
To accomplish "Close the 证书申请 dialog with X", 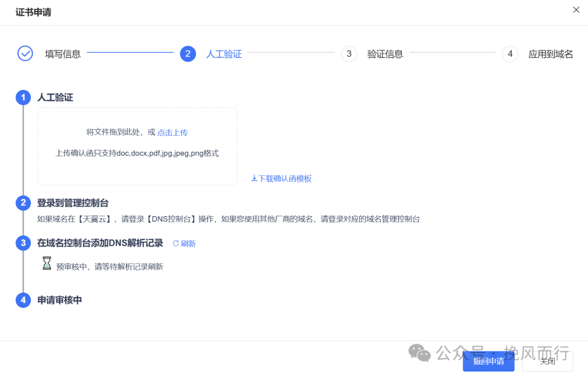I will coord(576,10).
